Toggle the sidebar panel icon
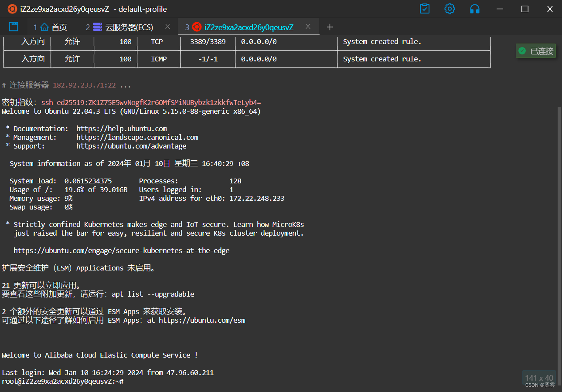Screen dimensions: 562x392 [x=14, y=27]
